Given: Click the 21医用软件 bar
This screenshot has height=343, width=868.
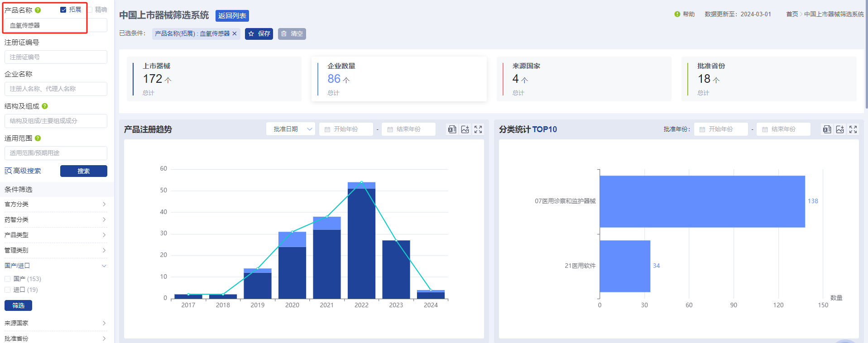Looking at the screenshot, I should [625, 266].
